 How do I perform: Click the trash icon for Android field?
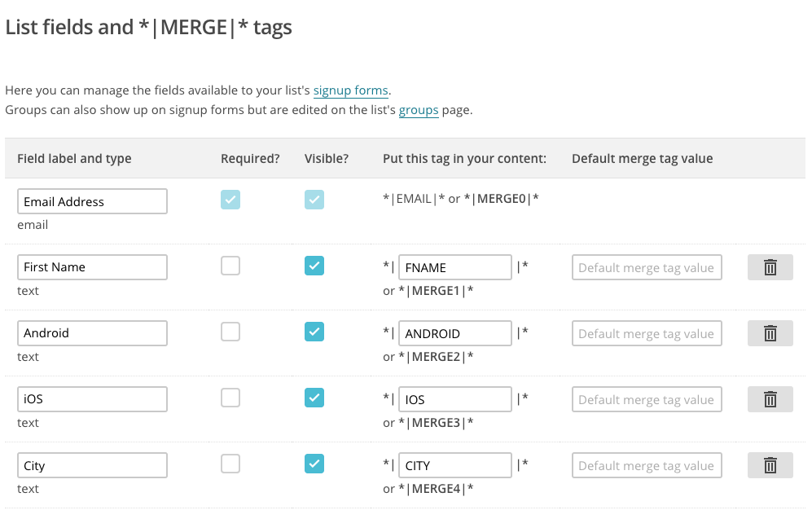click(770, 333)
